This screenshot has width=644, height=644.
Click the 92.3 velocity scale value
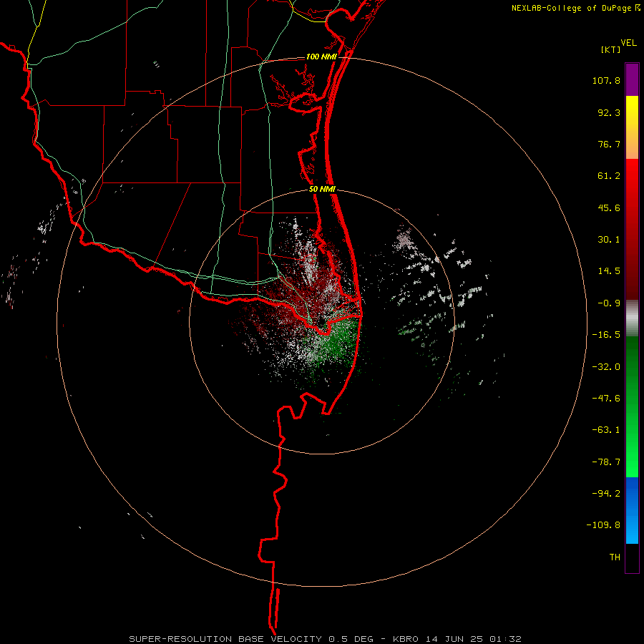tap(609, 112)
